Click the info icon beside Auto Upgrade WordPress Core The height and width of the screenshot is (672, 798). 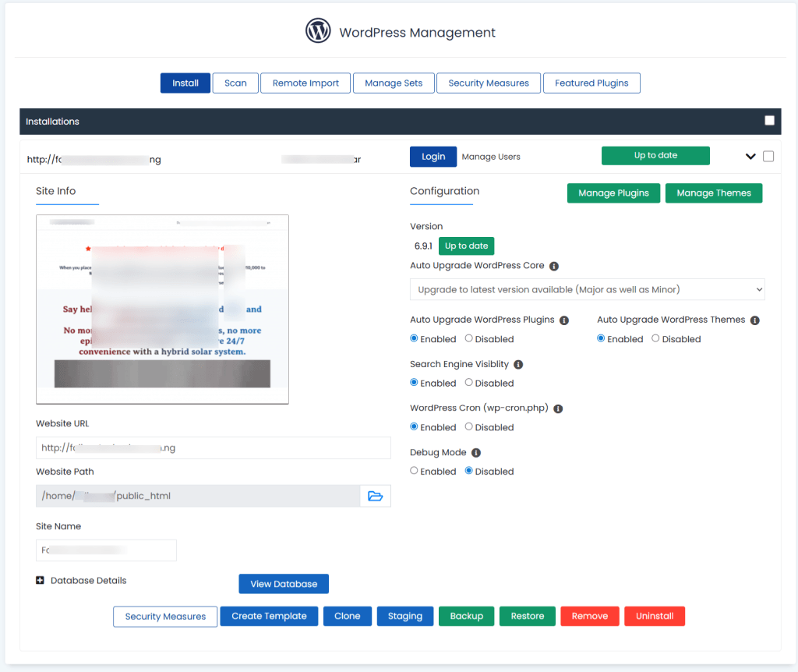(553, 266)
